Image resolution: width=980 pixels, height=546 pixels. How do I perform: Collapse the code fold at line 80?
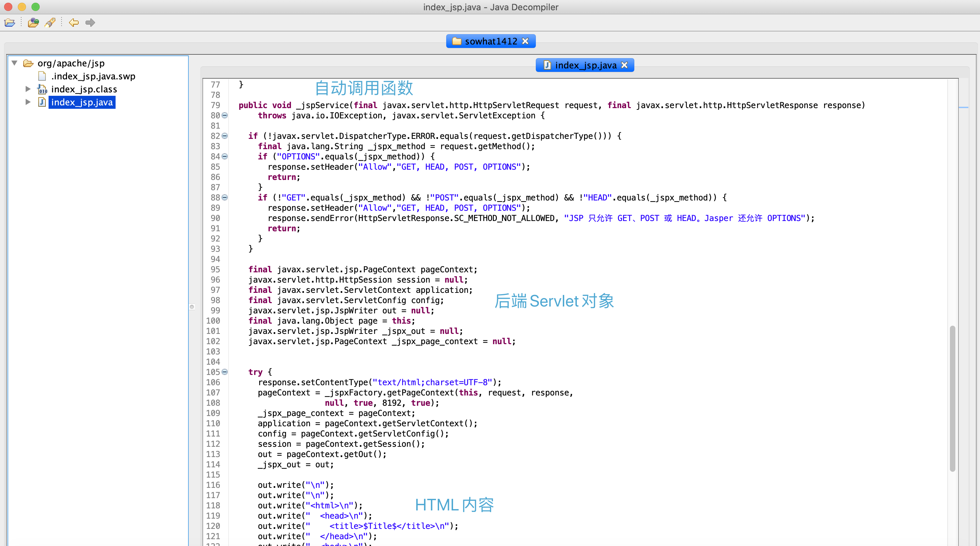pos(225,115)
